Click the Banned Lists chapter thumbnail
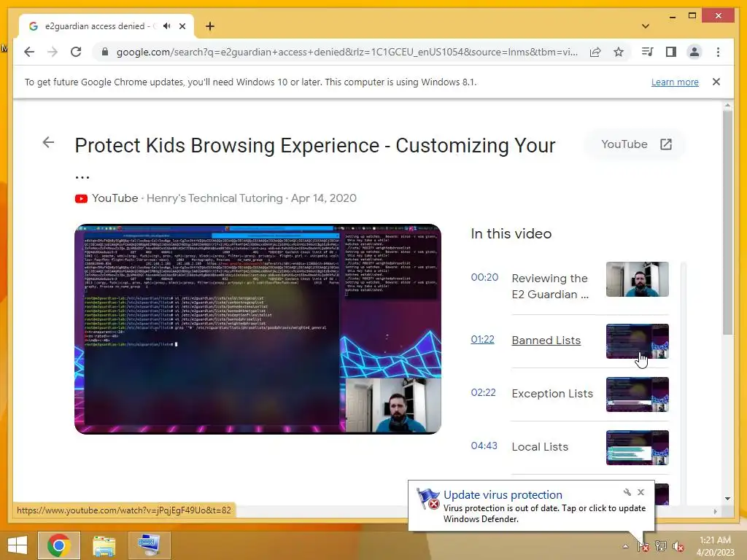747x560 pixels. [637, 341]
